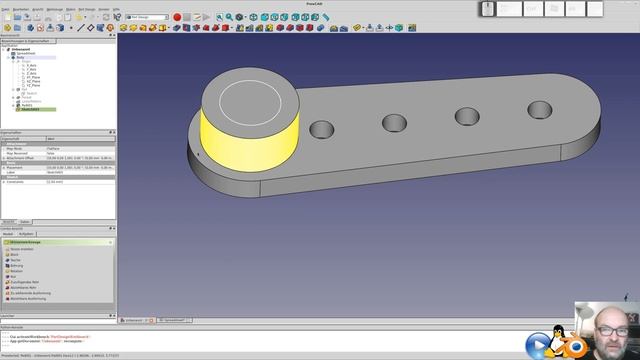Fit all content with zoom-fit icon
The width and height of the screenshot is (640, 360).
pos(219,17)
